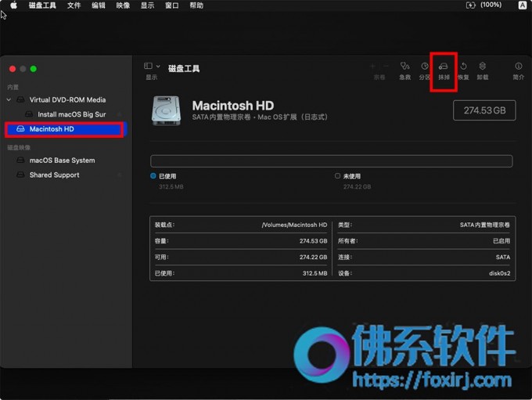Open the 磁盘工具 application menu
This screenshot has height=400, width=532.
pos(42,5)
